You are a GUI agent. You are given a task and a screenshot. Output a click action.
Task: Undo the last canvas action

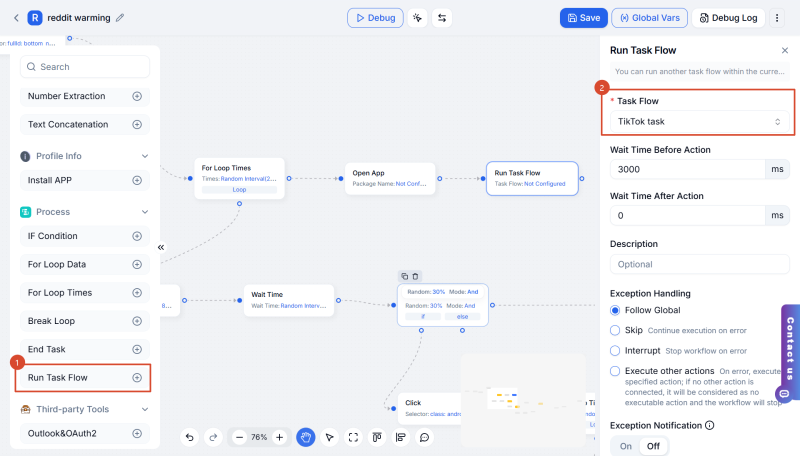click(x=189, y=437)
